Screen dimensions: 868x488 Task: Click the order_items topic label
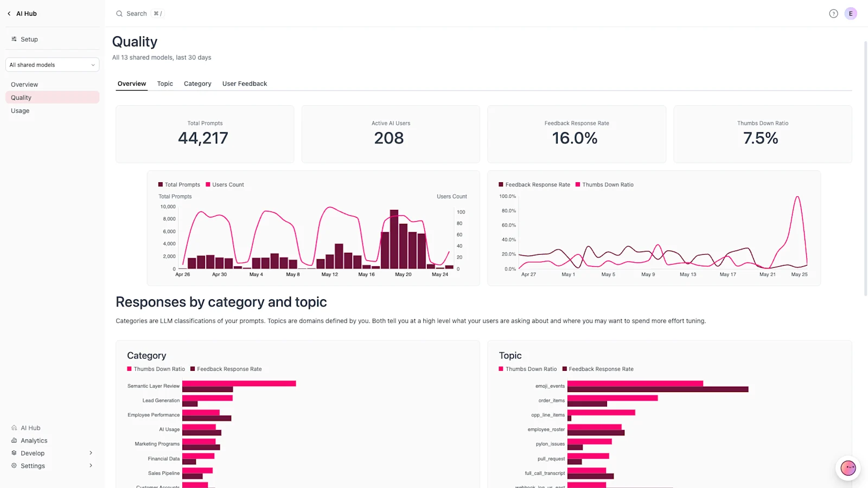click(552, 401)
